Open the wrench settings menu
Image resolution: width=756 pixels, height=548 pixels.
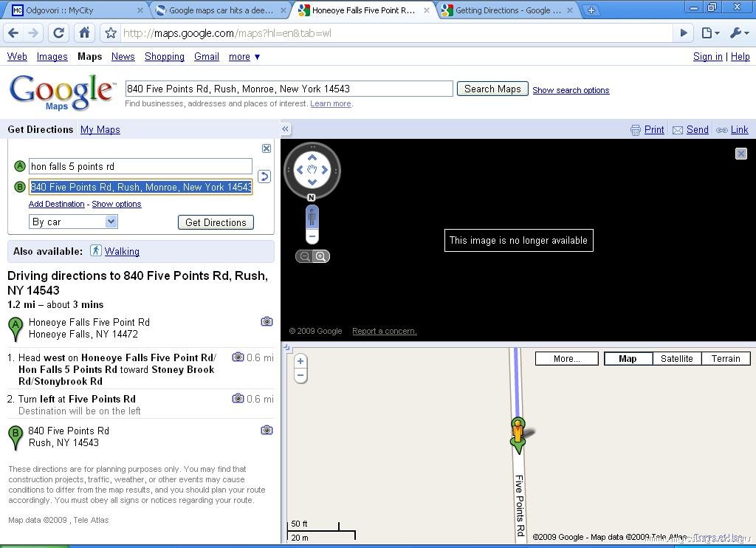(x=740, y=32)
